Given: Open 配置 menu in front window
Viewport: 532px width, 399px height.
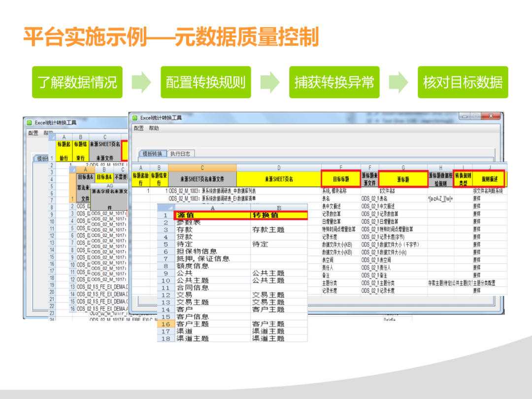Looking at the screenshot, I should 138,128.
